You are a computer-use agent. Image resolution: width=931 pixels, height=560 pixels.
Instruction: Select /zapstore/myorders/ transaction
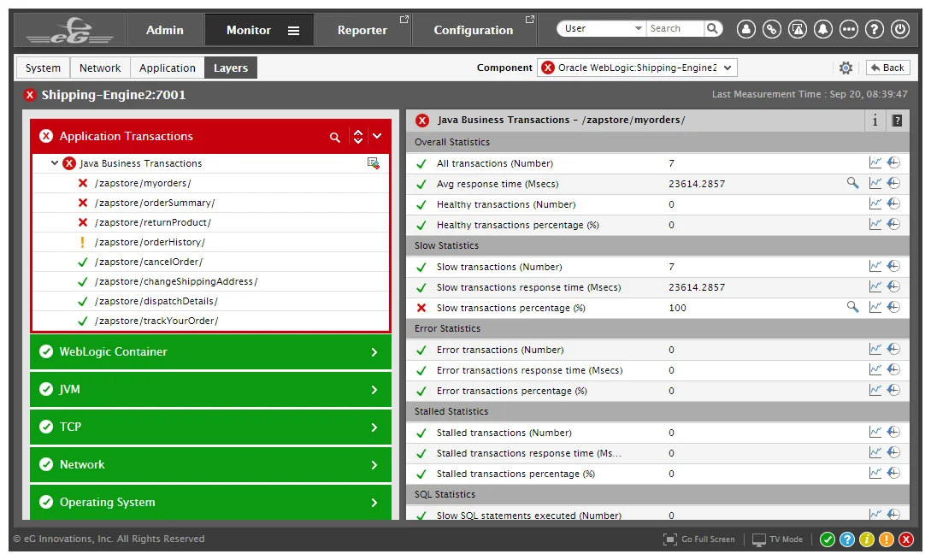(143, 183)
